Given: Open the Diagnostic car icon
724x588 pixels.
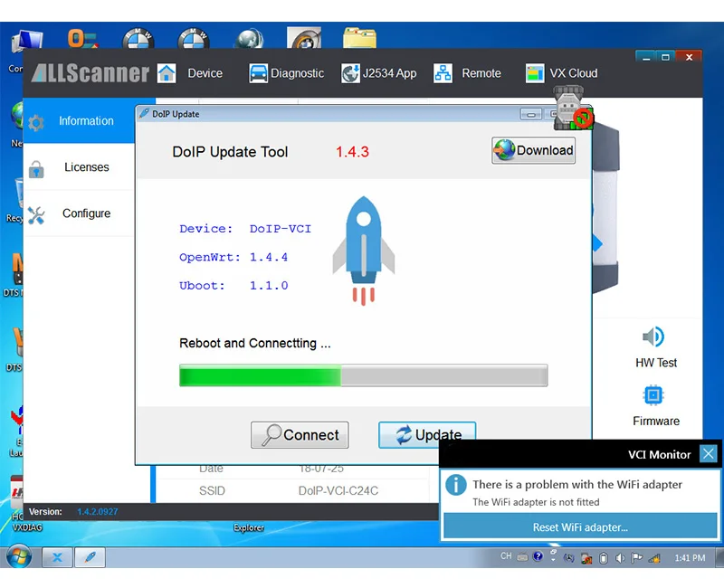Looking at the screenshot, I should coord(258,73).
